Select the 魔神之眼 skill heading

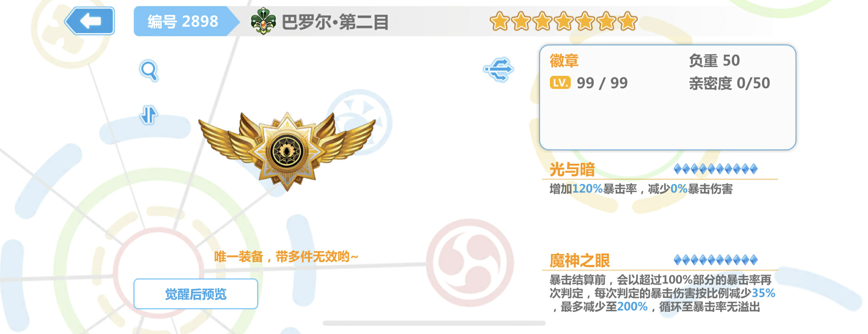pyautogui.click(x=580, y=261)
